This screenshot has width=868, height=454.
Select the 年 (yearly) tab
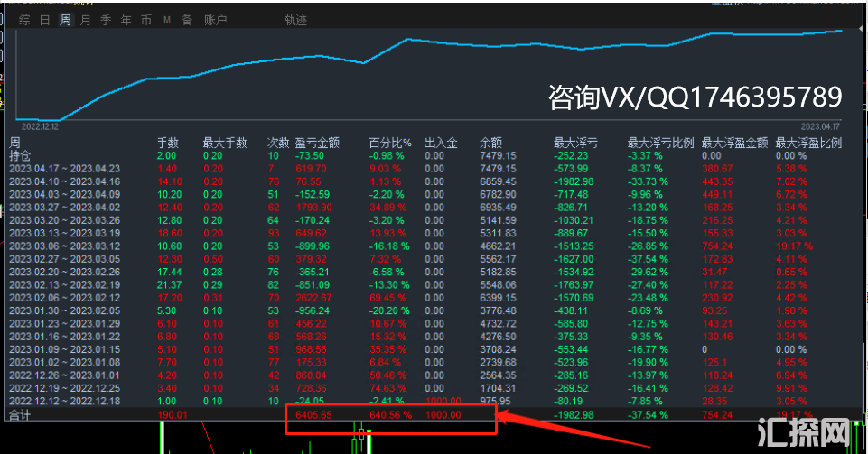tap(126, 19)
